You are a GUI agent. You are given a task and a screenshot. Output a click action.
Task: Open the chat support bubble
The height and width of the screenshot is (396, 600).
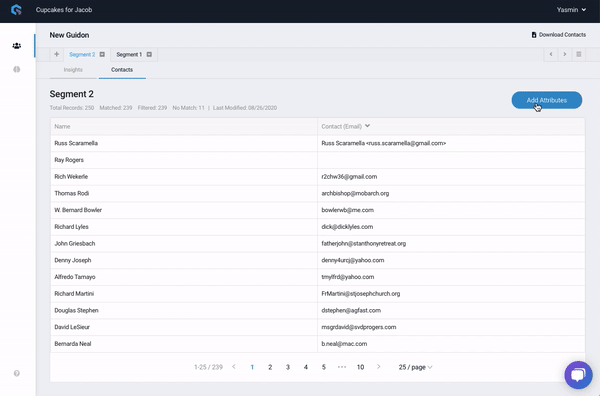[578, 375]
